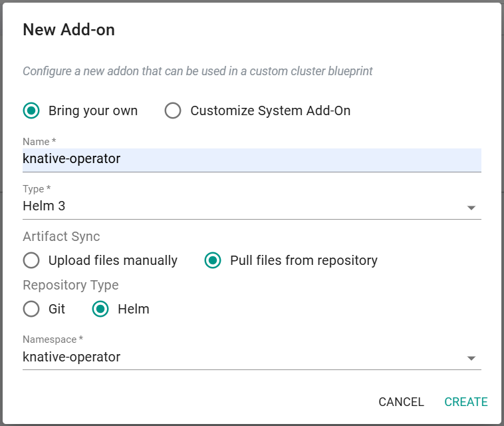Click the Namespace dropdown arrow icon

coord(471,358)
